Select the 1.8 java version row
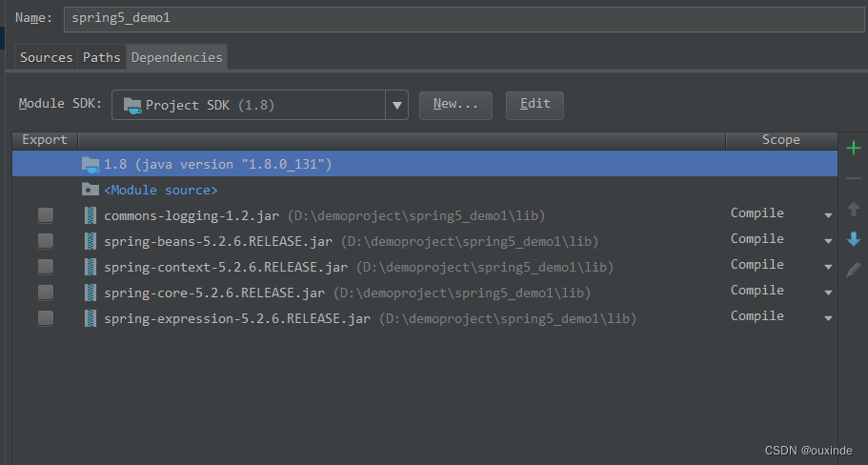868x465 pixels. pos(425,164)
